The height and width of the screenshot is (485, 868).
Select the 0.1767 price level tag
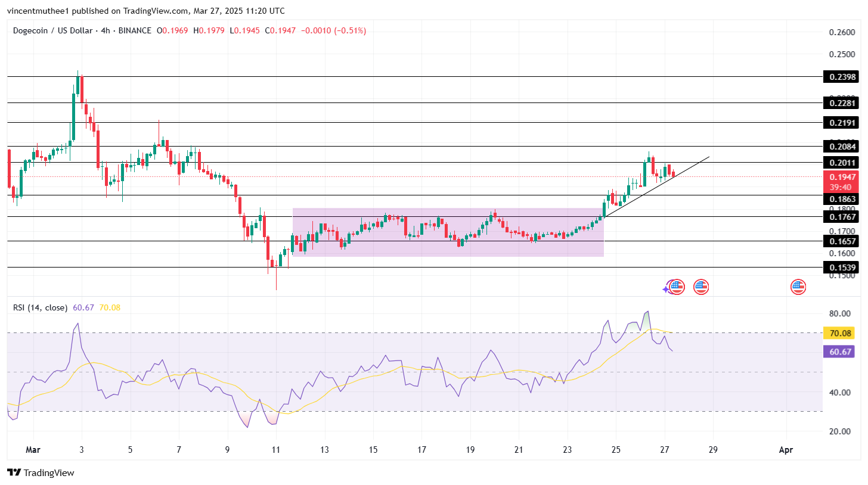pos(842,217)
